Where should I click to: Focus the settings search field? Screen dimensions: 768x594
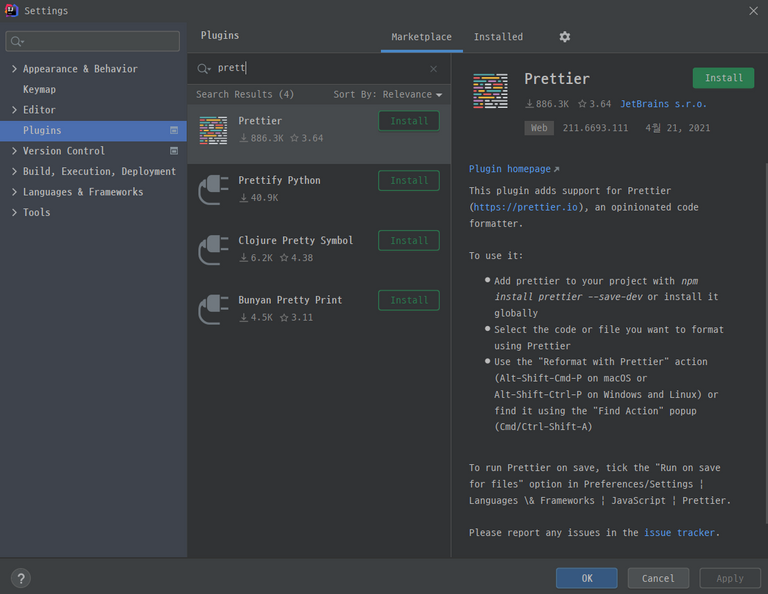93,41
